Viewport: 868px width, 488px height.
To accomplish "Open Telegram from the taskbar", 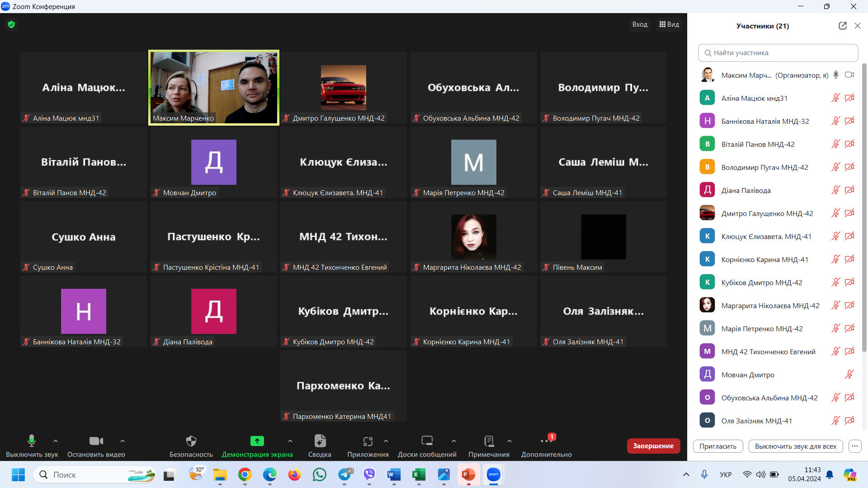I will pos(344,474).
